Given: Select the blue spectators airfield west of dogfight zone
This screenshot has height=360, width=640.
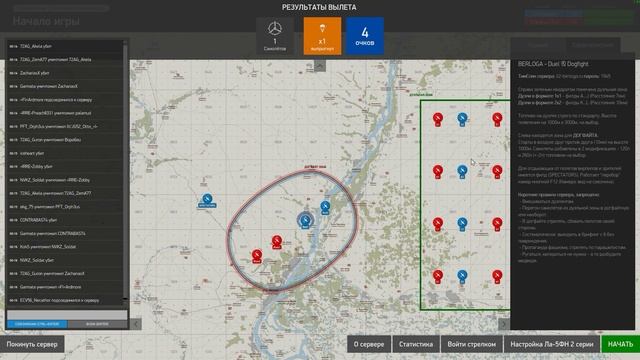Looking at the screenshot, I should [x=207, y=200].
